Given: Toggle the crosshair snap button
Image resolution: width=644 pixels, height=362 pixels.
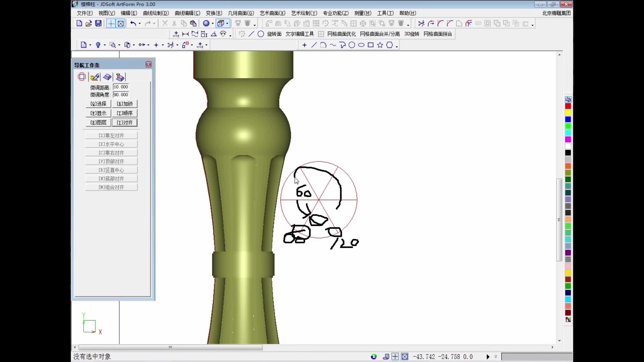Looking at the screenshot, I should point(111,23).
